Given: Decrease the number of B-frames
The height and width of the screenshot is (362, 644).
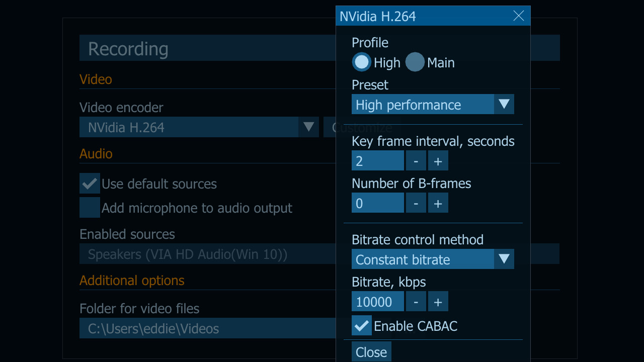Looking at the screenshot, I should (416, 203).
